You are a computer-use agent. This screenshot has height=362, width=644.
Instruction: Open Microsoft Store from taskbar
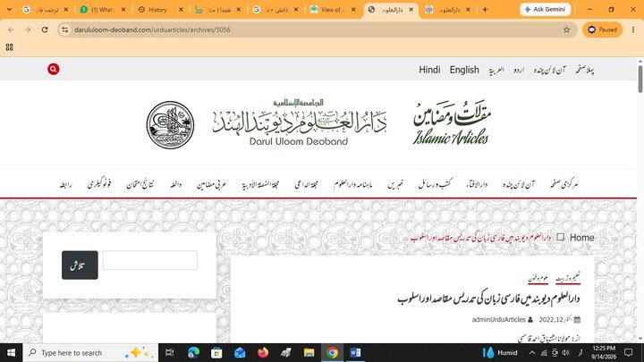click(216, 352)
